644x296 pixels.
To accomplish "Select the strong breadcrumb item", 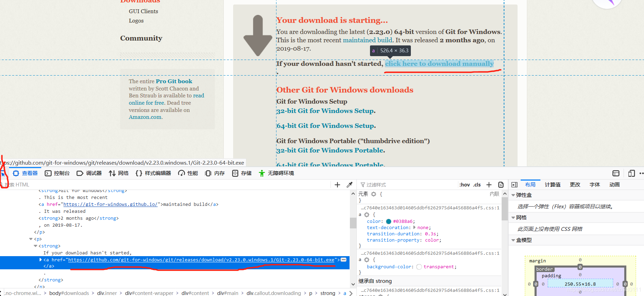I will [x=328, y=293].
